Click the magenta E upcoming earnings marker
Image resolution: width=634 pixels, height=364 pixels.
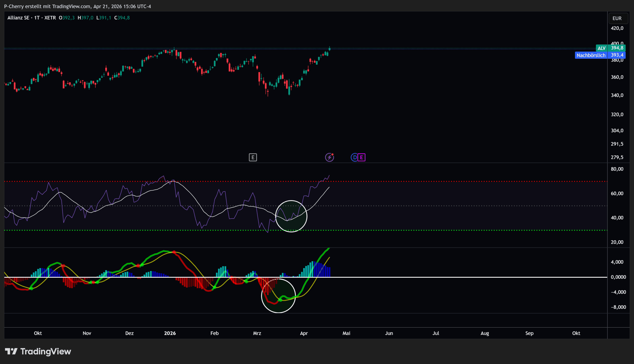361,157
